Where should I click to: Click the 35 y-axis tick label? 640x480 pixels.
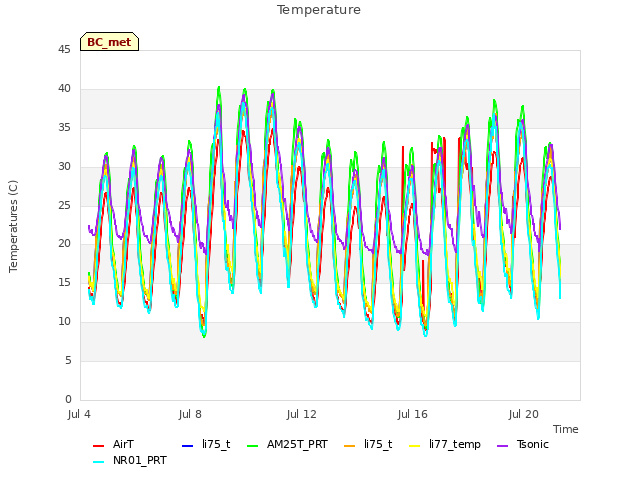[64, 128]
